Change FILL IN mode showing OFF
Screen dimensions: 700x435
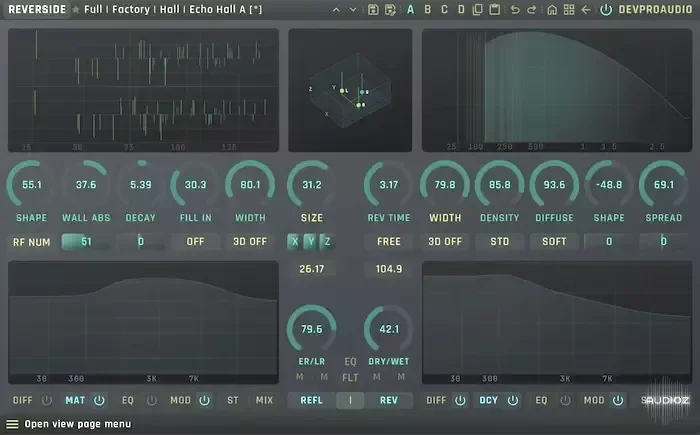[x=195, y=242]
